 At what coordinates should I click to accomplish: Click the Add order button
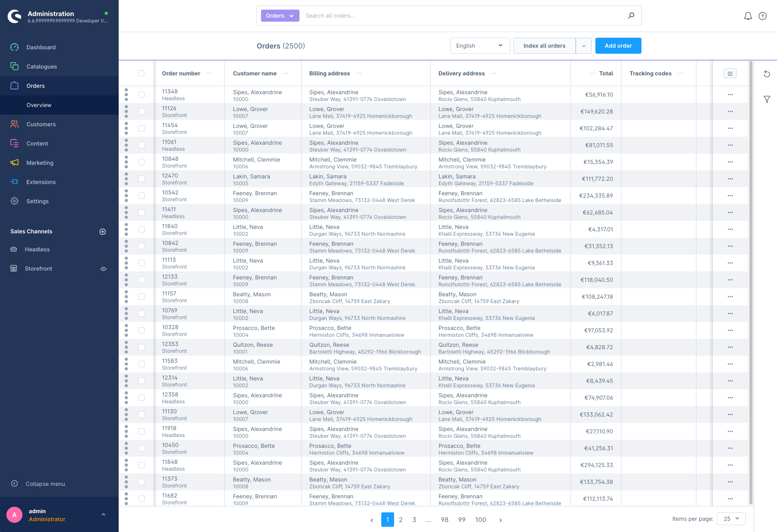tap(618, 46)
